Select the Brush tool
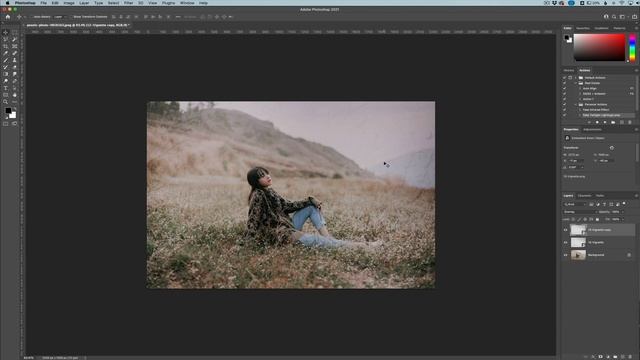This screenshot has height=360, width=640. [x=6, y=60]
